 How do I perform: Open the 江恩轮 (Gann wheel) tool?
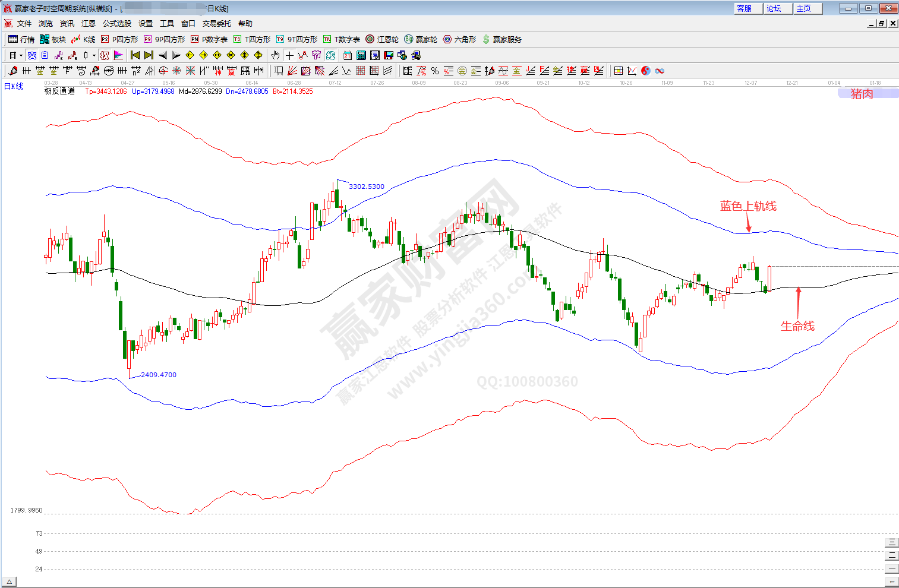coord(382,39)
